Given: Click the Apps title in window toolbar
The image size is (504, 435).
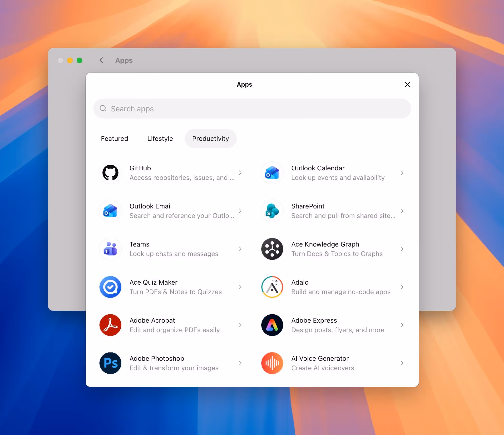Looking at the screenshot, I should tap(124, 60).
